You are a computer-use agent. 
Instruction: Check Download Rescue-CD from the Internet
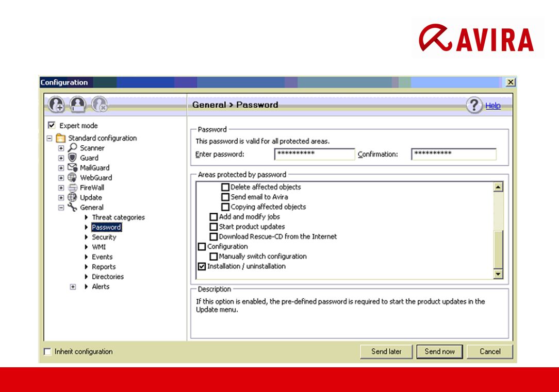coord(213,237)
